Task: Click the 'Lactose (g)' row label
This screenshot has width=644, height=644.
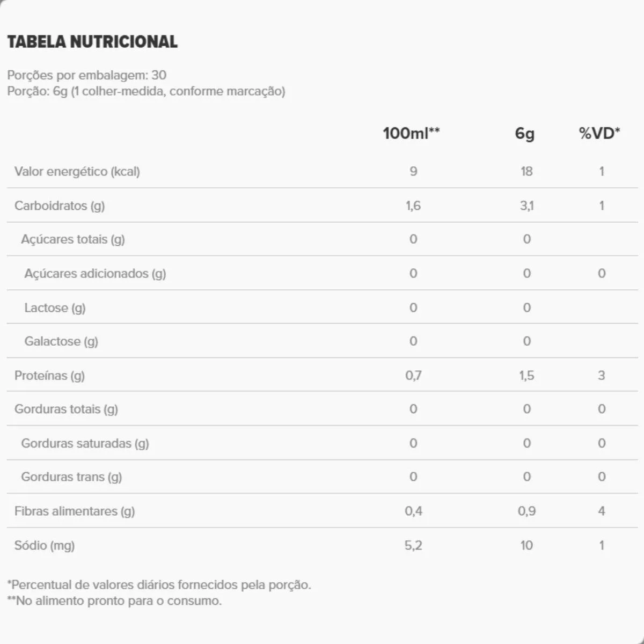Action: click(x=55, y=308)
